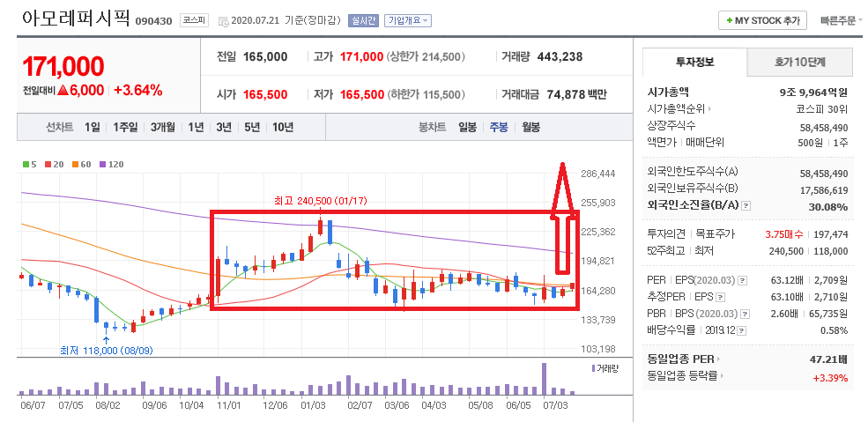This screenshot has height=422, width=868.
Task: Click the arrow next to 동일업종 PER
Action: (718, 359)
